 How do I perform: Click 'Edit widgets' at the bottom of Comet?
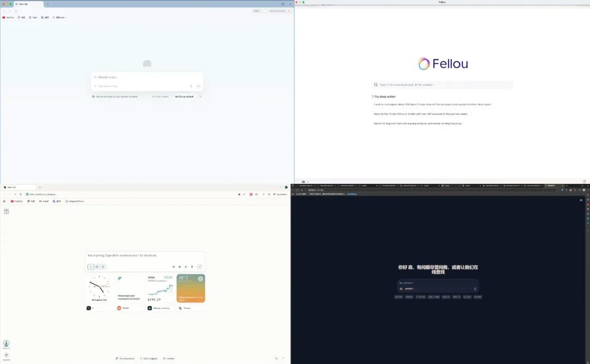pos(149,359)
